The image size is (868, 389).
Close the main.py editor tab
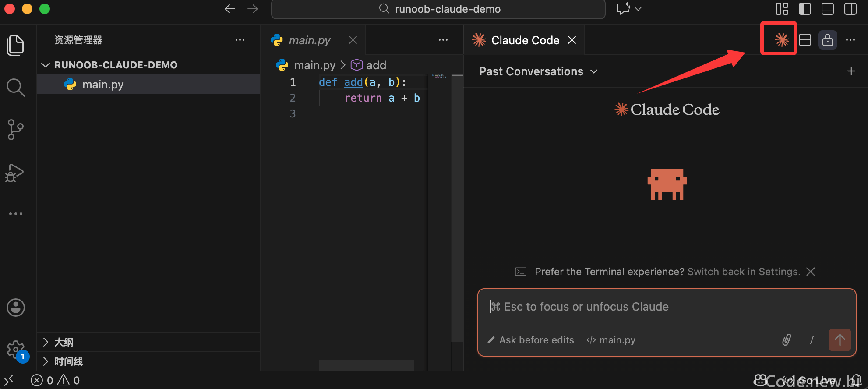coord(353,40)
